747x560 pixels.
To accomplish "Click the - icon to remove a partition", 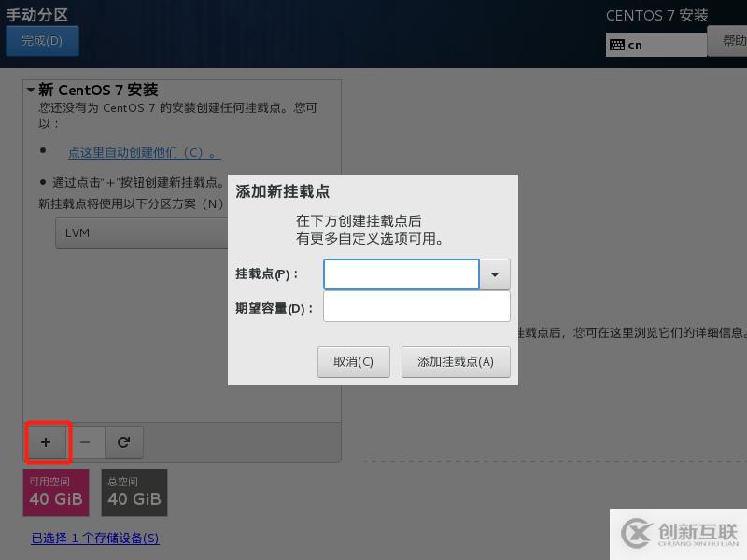I will [x=86, y=442].
